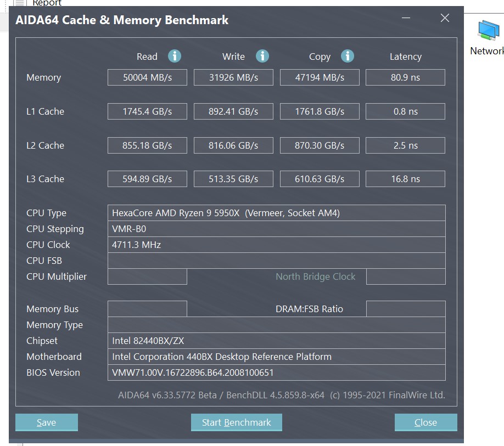
Task: Select L2 Cache Copy 870.30 GB/s
Action: pyautogui.click(x=320, y=145)
